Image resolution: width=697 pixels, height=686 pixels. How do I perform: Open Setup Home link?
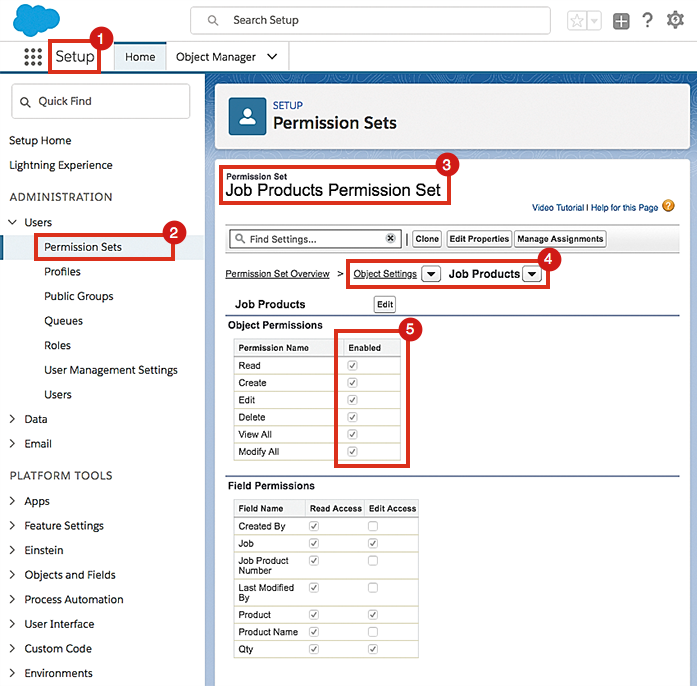[40, 140]
